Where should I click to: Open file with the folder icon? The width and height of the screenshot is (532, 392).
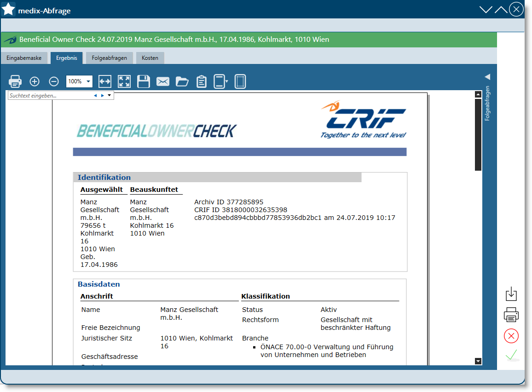click(182, 81)
